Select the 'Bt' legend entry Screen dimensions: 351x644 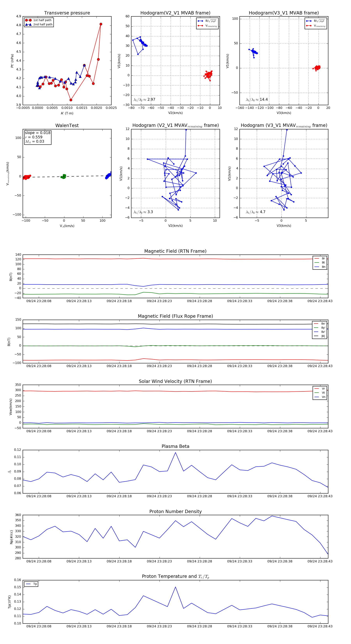320,262
